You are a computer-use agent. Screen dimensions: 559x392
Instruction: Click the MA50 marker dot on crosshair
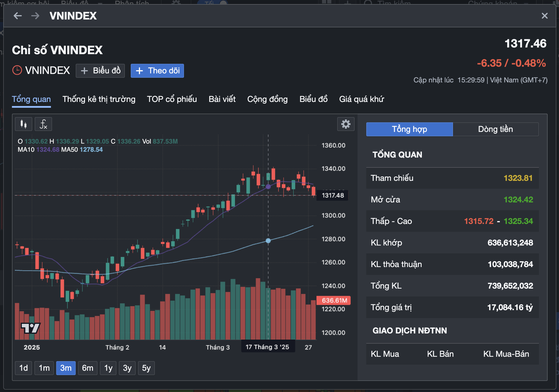coord(268,241)
